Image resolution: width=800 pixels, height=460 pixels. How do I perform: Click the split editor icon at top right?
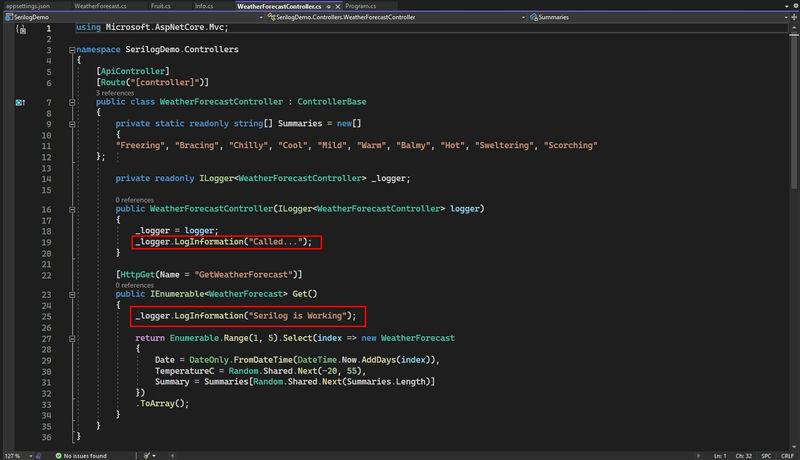point(794,17)
